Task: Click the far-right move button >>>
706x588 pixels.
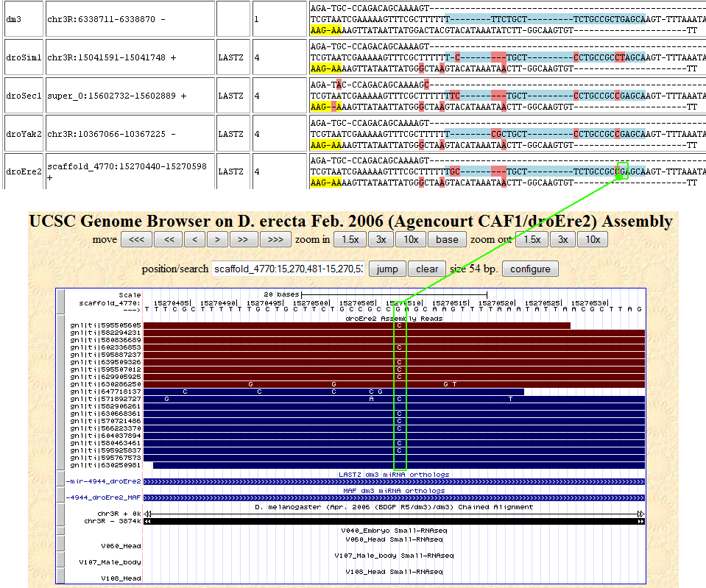Action: pos(275,239)
